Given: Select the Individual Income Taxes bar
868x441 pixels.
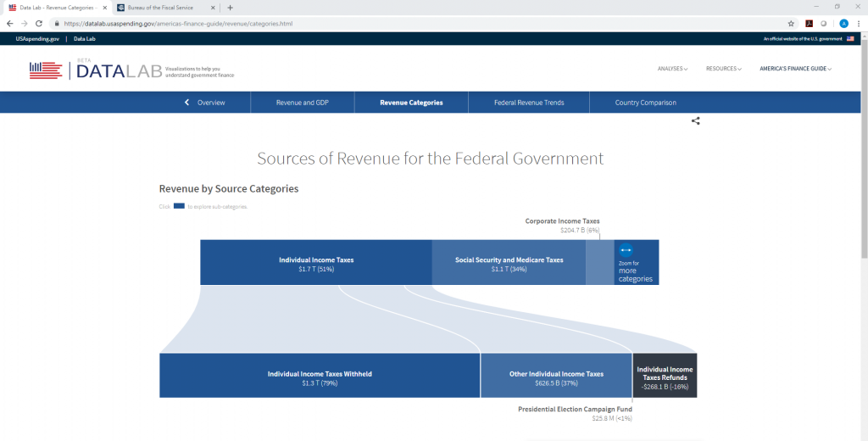Looking at the screenshot, I should [x=316, y=263].
